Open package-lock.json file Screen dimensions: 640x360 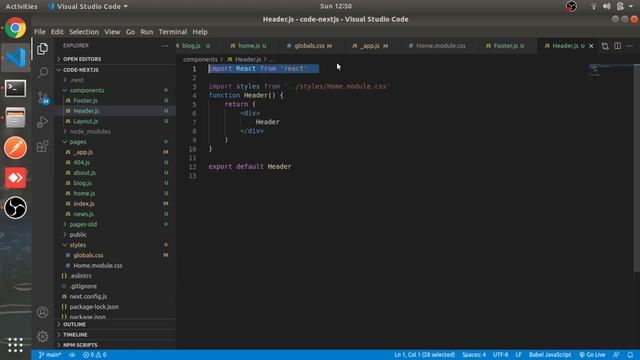click(x=116, y=307)
